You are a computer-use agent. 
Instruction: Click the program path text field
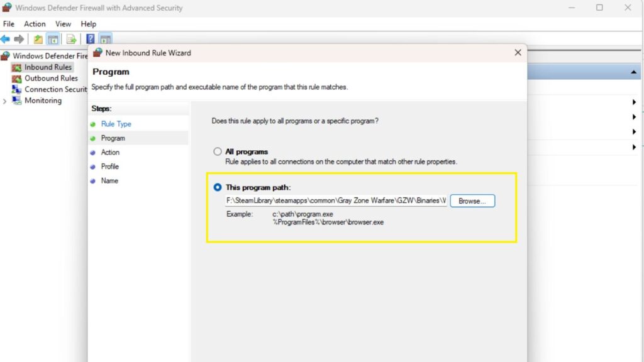(x=336, y=200)
